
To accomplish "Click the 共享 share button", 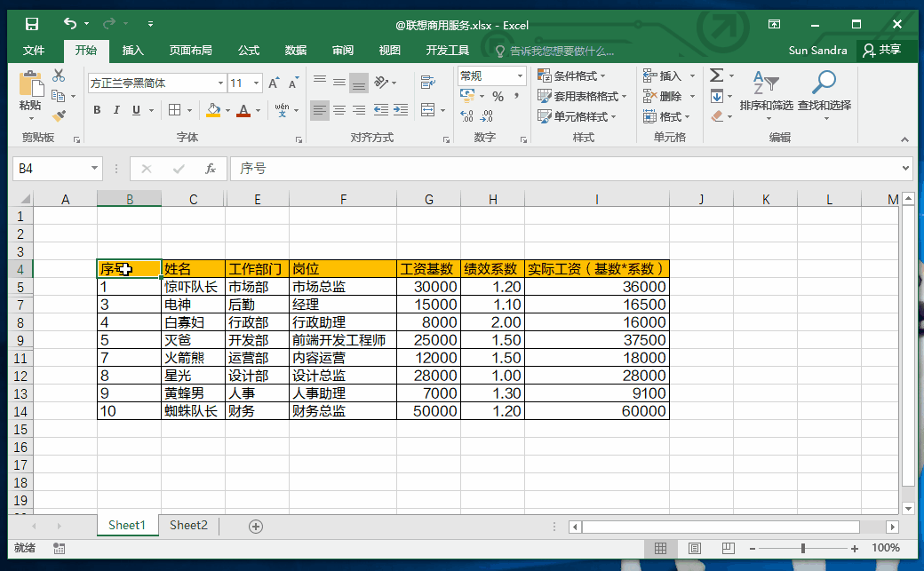I will pos(881,51).
